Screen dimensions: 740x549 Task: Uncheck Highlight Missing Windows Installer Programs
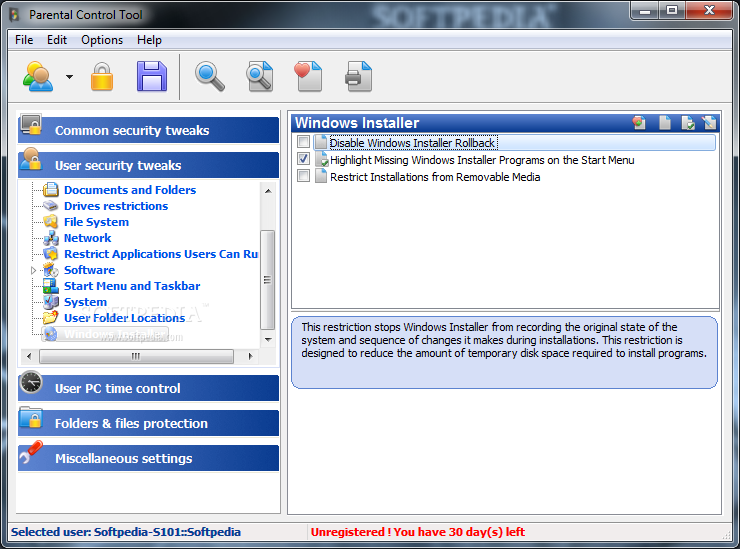[x=303, y=159]
